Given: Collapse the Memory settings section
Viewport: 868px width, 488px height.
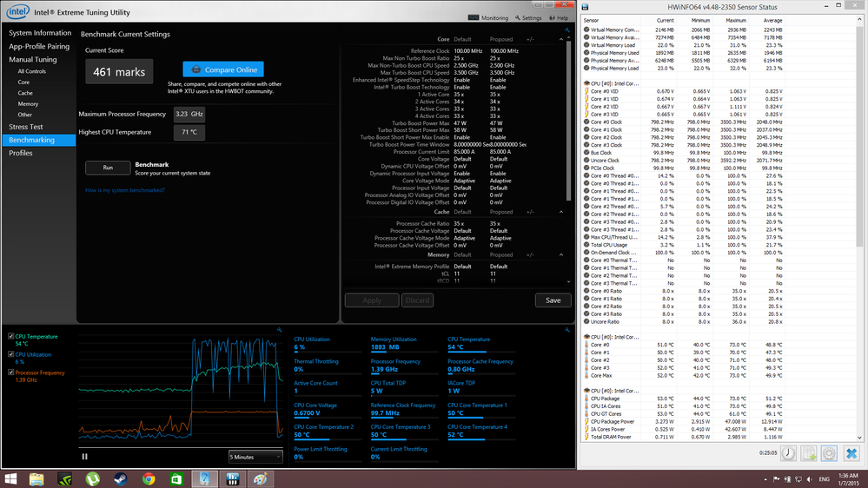Looking at the screenshot, I should 560,255.
